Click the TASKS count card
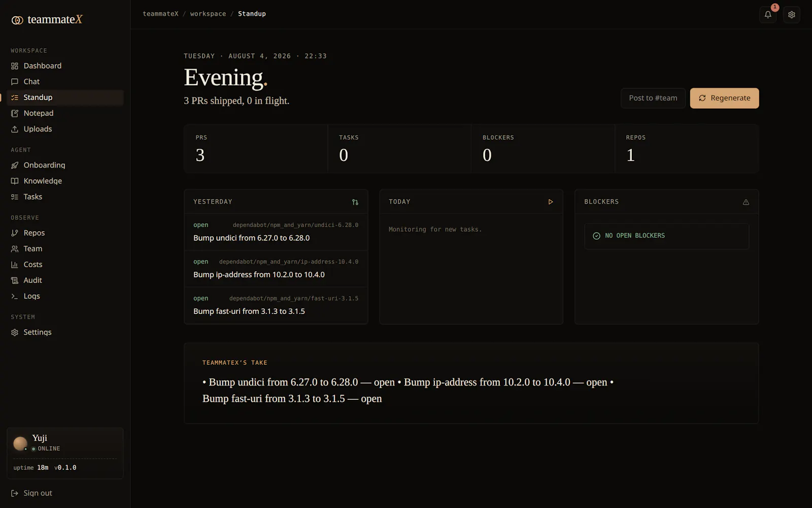 (399, 148)
